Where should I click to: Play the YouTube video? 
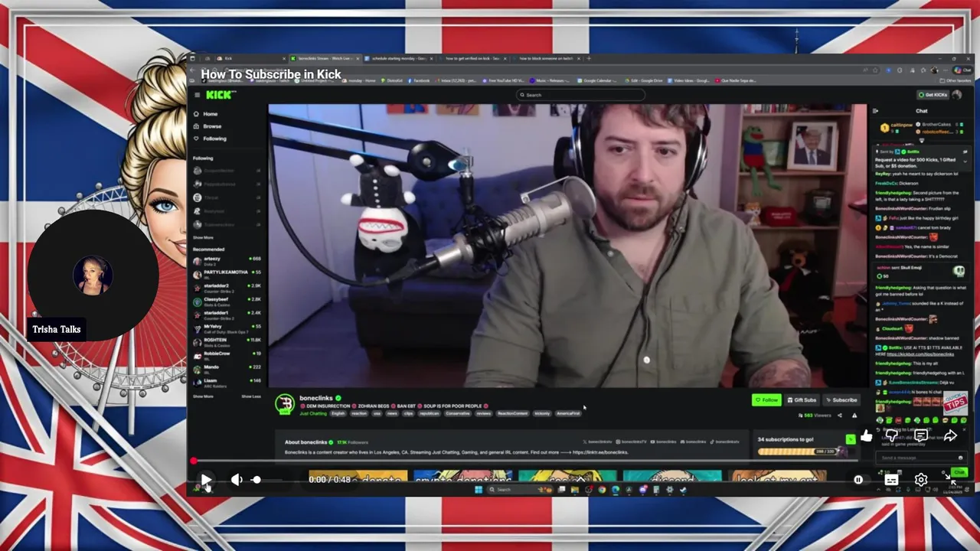point(206,480)
